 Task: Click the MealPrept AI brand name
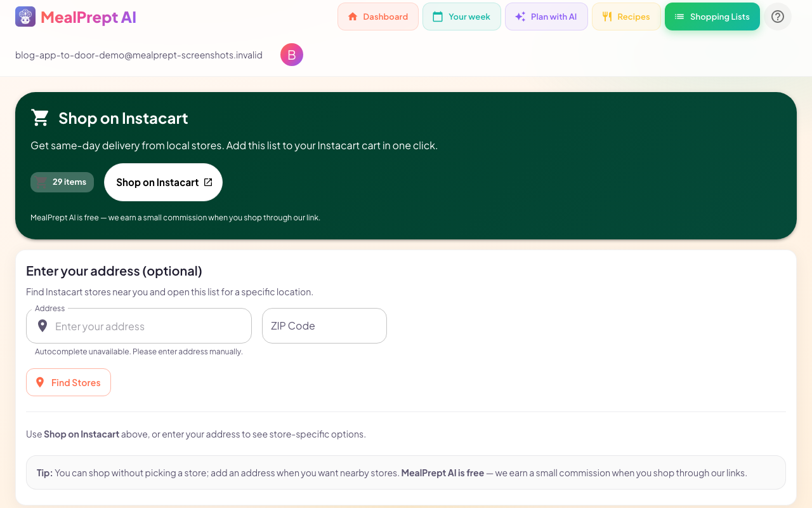(88, 17)
